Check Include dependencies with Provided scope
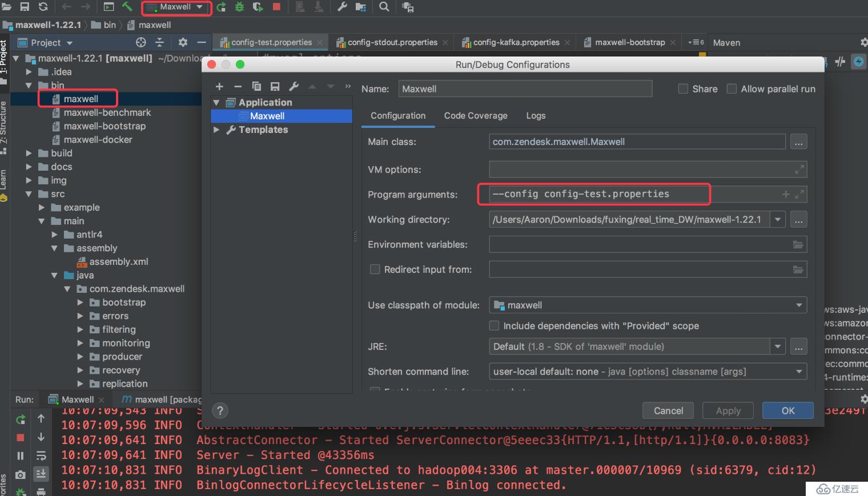Viewport: 868px width, 496px height. click(495, 325)
